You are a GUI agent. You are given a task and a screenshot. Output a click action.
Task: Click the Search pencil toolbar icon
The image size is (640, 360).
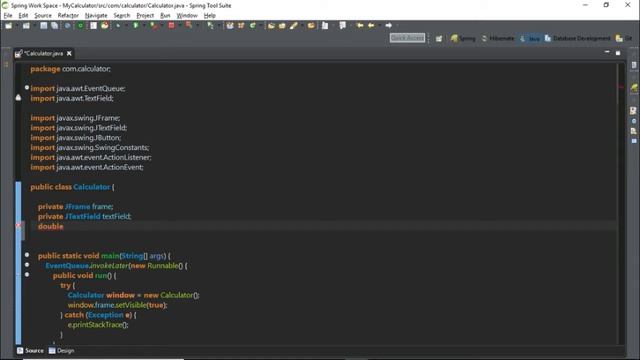pyautogui.click(x=293, y=26)
